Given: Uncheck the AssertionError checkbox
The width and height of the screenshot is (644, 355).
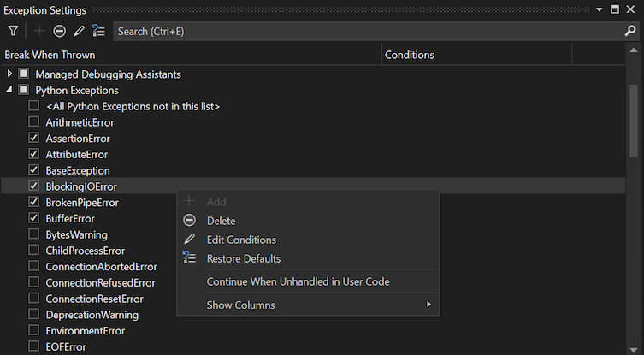Looking at the screenshot, I should (34, 139).
